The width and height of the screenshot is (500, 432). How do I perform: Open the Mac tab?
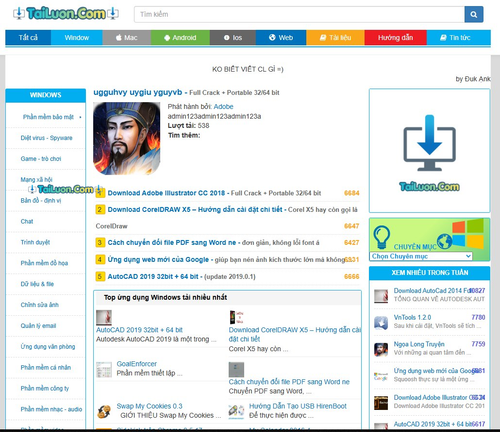click(x=127, y=37)
